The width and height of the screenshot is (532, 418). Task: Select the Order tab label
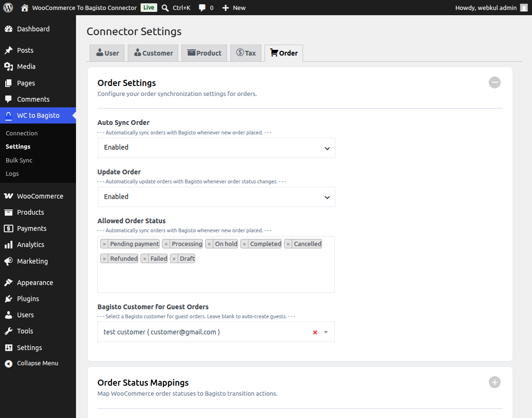288,53
